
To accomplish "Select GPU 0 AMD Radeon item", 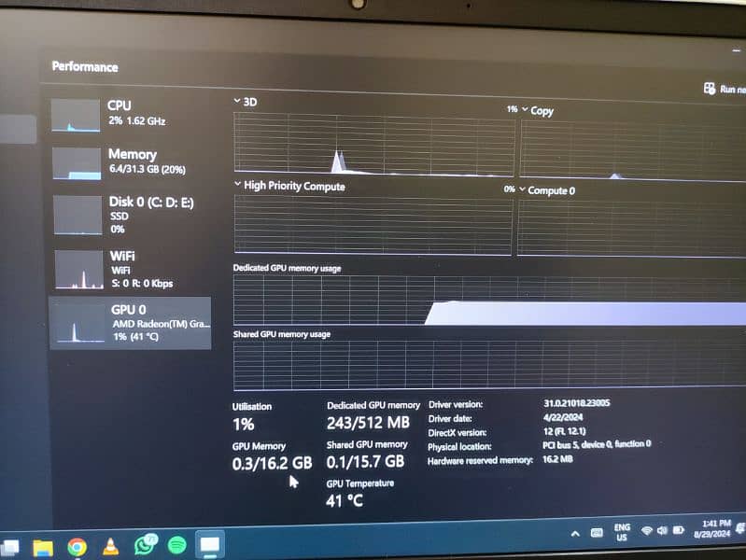I will click(x=130, y=323).
